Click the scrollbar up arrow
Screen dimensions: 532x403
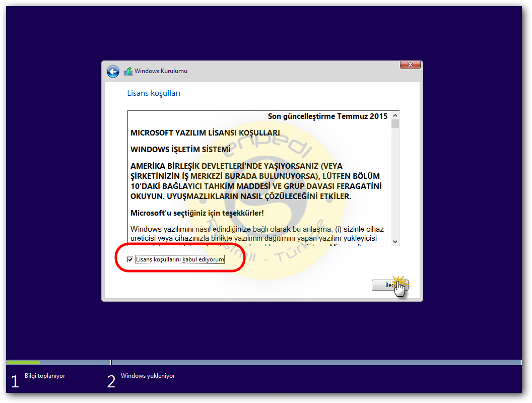coord(396,114)
